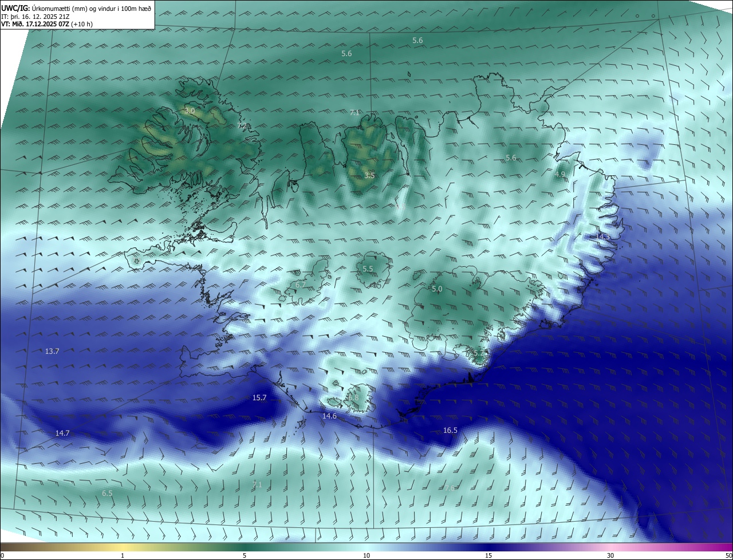Click the precipitation color scale bar
Screen dimensions: 733x560
pos(366,547)
